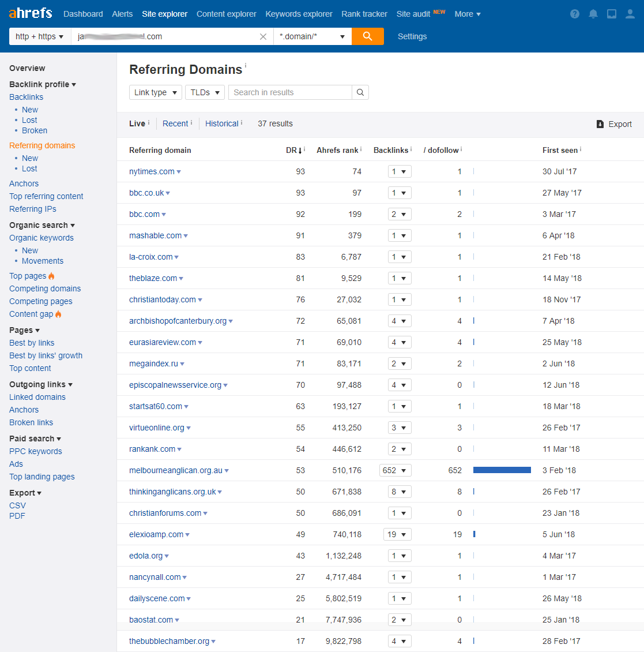
Task: Clear the domain field with the X icon
Action: [x=263, y=36]
